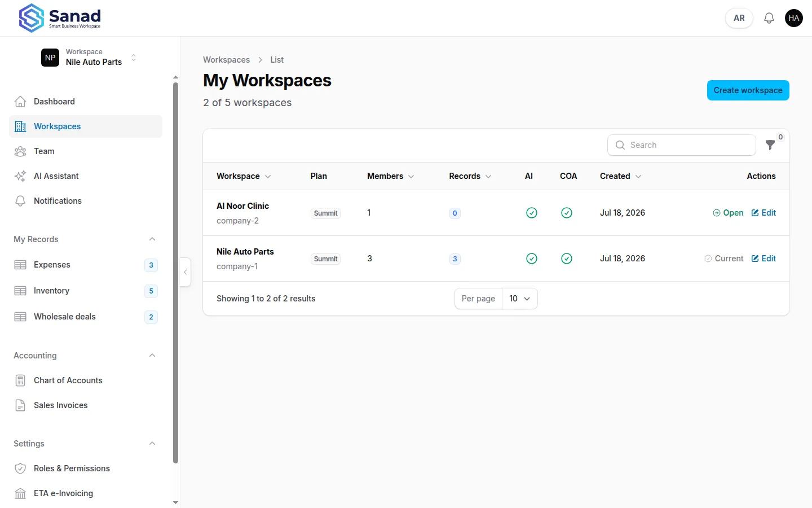
Task: Click the search magnifier icon
Action: pos(620,145)
